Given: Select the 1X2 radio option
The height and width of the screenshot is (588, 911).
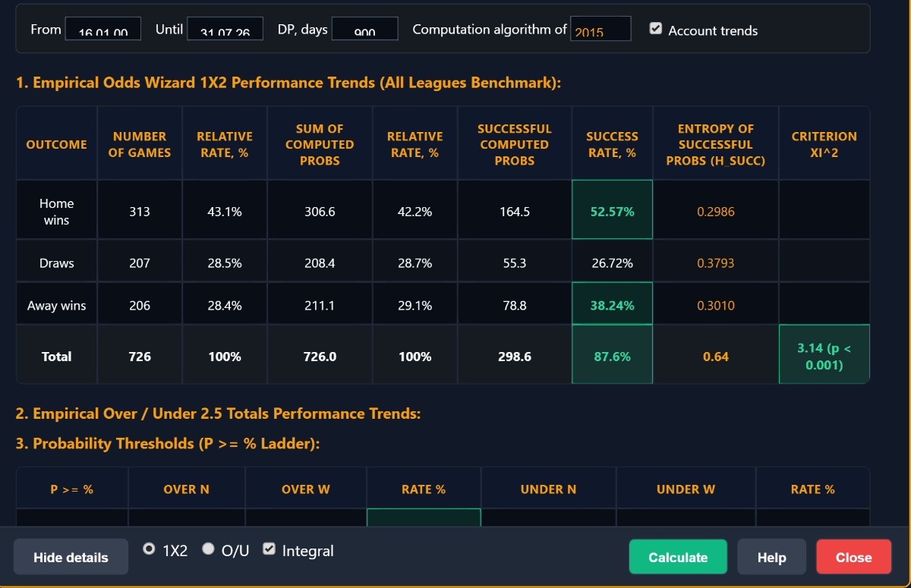Looking at the screenshot, I should click(150, 549).
